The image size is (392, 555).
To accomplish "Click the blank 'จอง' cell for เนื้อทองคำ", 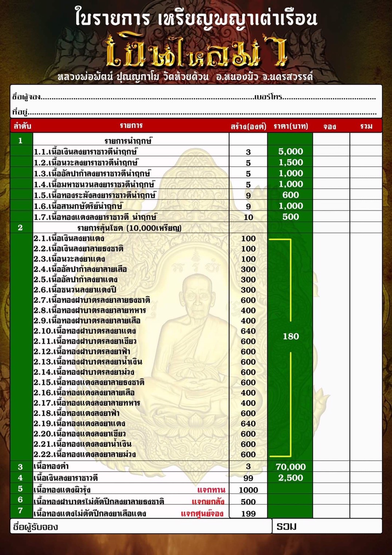I will pos(331,466).
